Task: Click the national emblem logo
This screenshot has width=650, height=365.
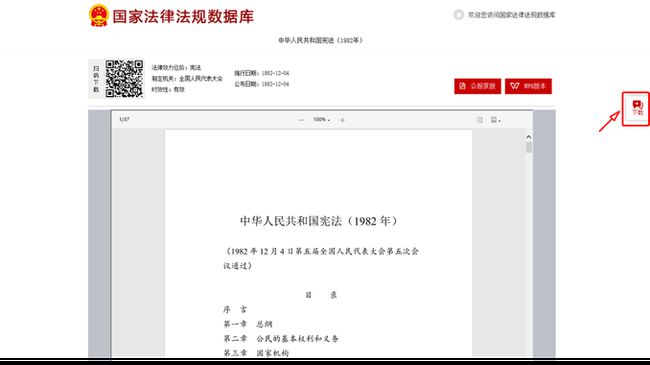Action: coord(99,16)
